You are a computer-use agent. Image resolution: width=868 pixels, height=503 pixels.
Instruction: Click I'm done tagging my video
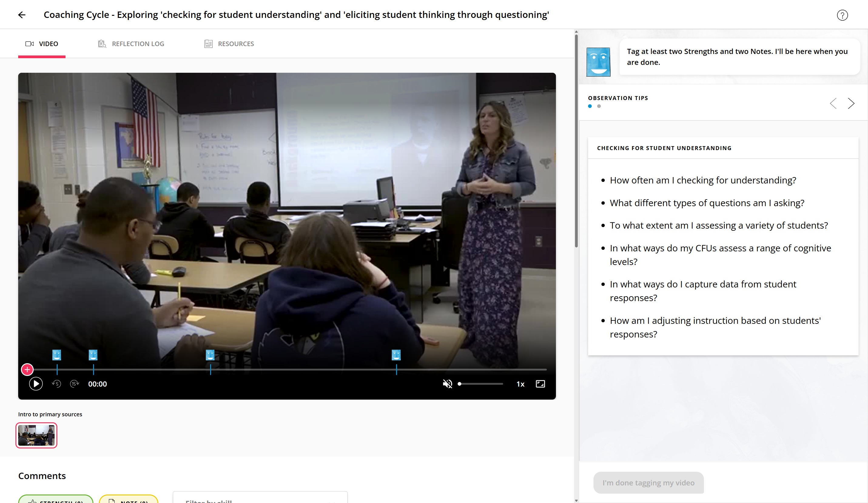(x=648, y=483)
